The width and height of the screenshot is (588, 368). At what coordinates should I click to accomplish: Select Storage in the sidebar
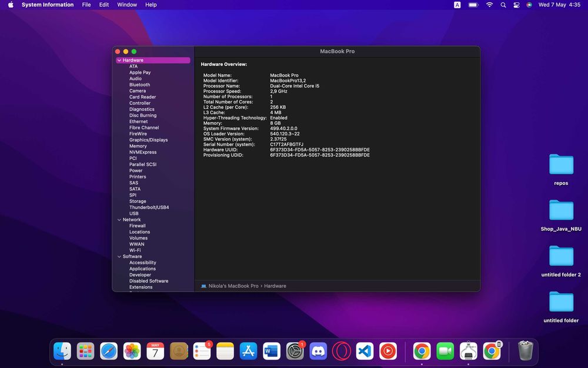138,201
